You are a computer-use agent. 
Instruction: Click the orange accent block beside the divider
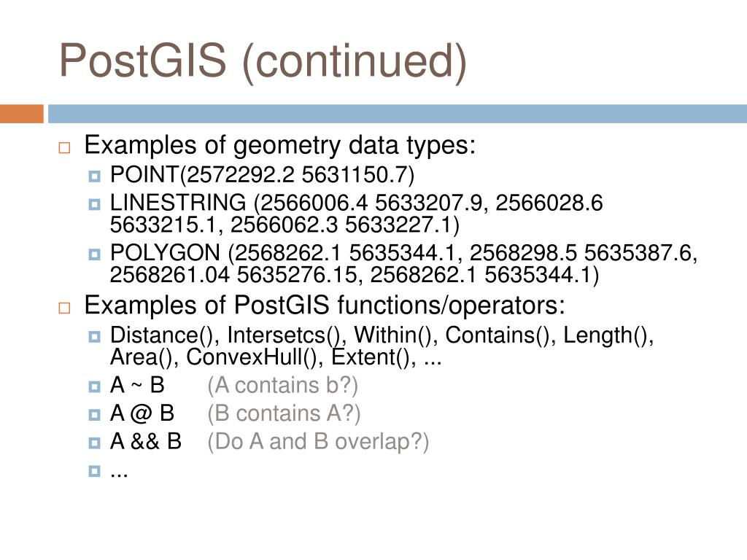pyautogui.click(x=22, y=114)
